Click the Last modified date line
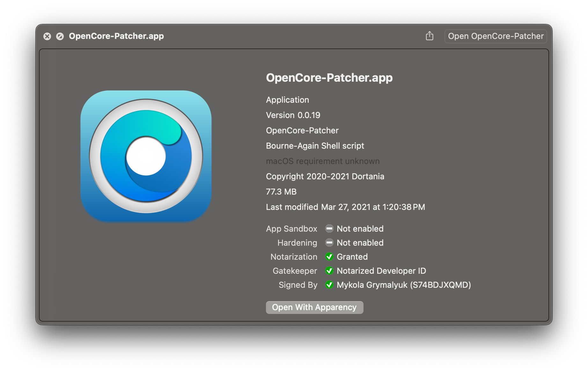Viewport: 588px width, 372px height. tap(345, 207)
